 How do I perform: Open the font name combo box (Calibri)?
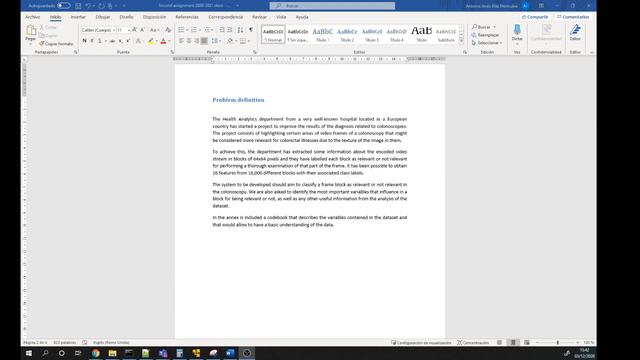[x=98, y=30]
